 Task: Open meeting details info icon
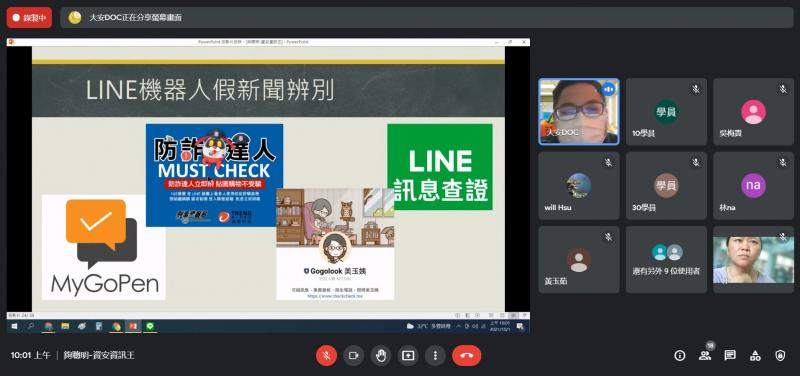[680, 356]
